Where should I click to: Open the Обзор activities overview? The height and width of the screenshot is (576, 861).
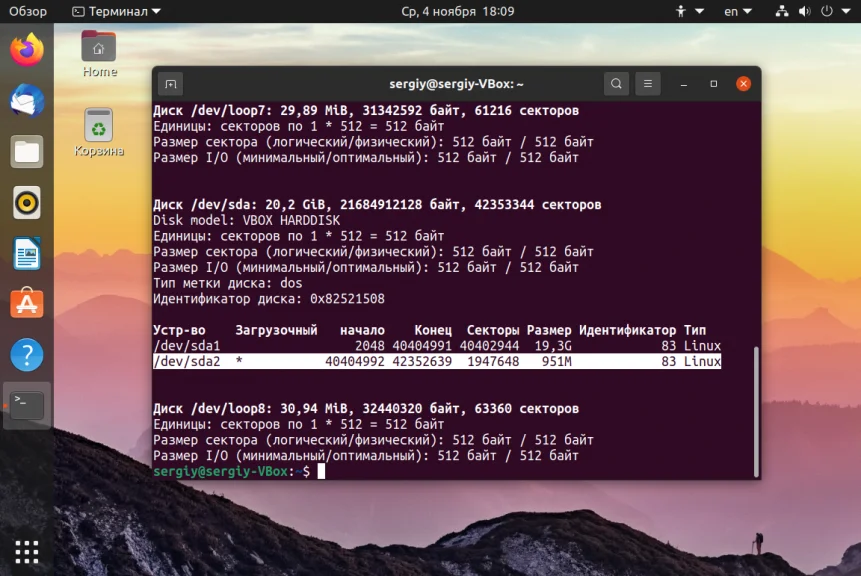[27, 11]
